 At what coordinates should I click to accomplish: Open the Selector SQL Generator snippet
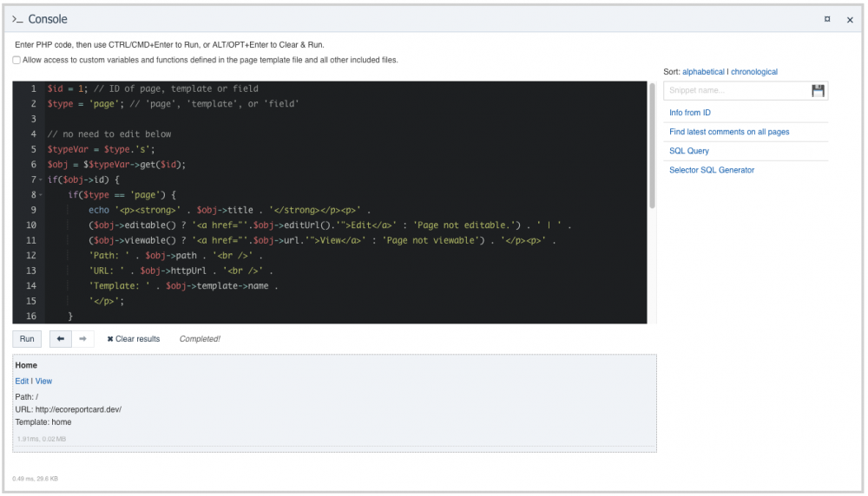pyautogui.click(x=712, y=170)
